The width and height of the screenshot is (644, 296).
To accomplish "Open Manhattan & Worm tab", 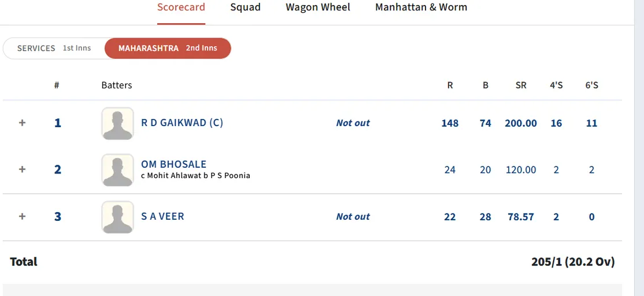I will click(421, 8).
